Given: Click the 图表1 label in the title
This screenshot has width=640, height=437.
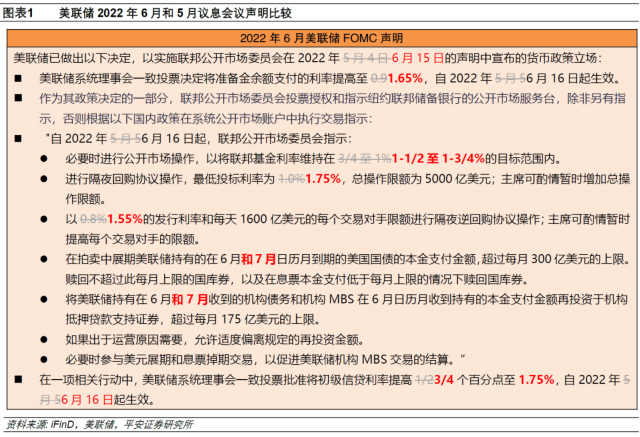Looking at the screenshot, I should 20,13.
